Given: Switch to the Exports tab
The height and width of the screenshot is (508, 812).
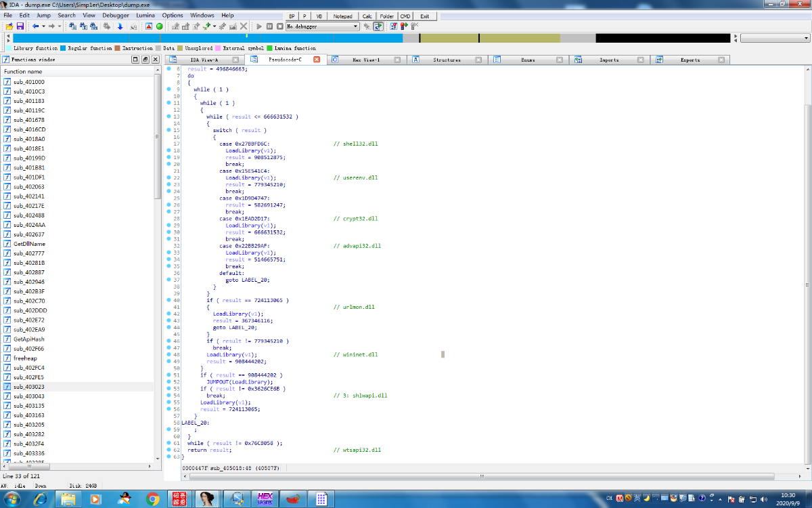Looking at the screenshot, I should coord(690,60).
